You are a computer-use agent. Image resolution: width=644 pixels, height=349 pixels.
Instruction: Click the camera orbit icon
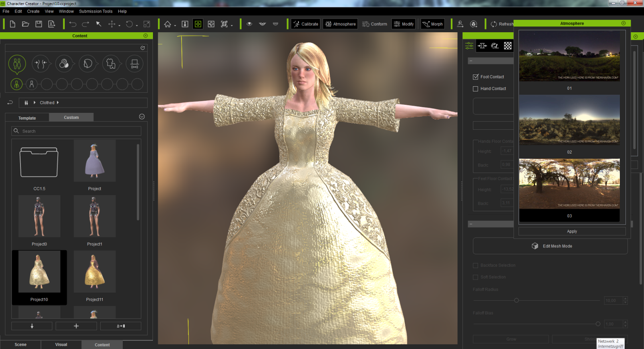click(x=211, y=24)
